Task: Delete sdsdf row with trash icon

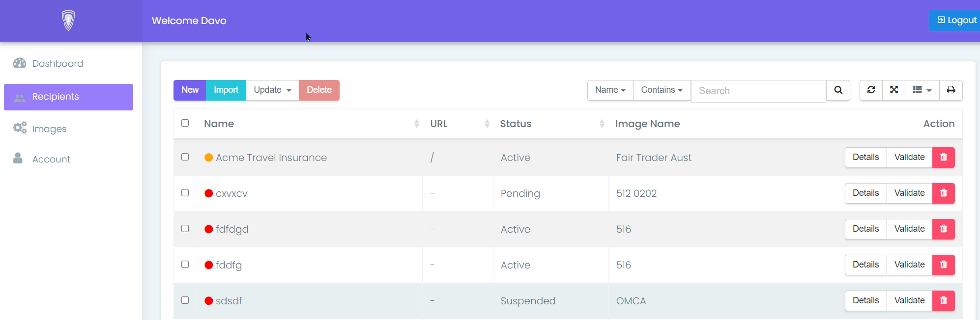Action: tap(944, 301)
